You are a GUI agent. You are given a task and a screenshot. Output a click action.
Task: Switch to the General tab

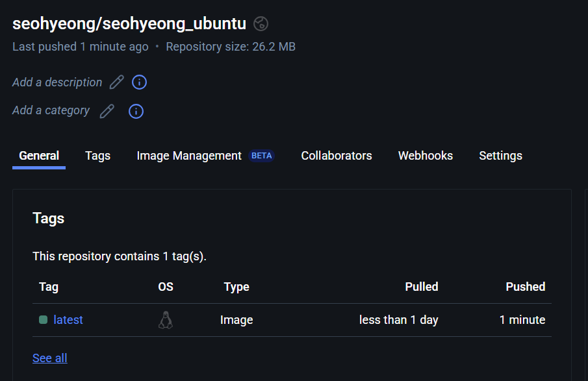pyautogui.click(x=39, y=156)
